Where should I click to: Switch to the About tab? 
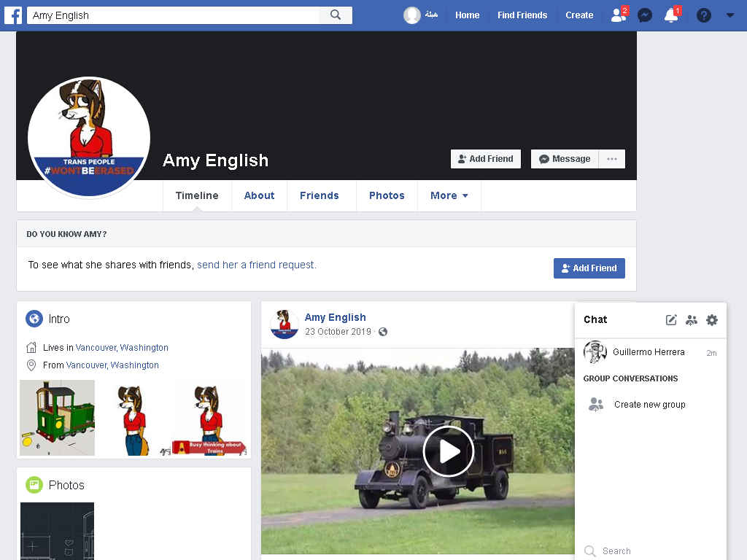(259, 195)
